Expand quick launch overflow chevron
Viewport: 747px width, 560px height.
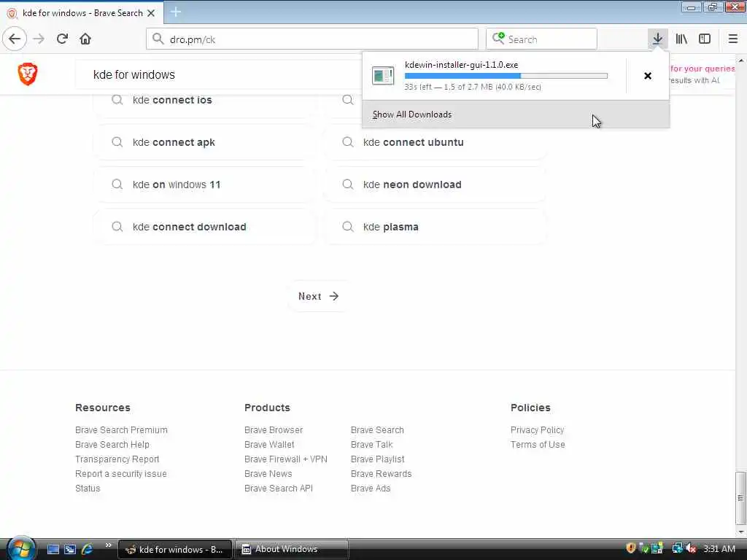(108, 545)
